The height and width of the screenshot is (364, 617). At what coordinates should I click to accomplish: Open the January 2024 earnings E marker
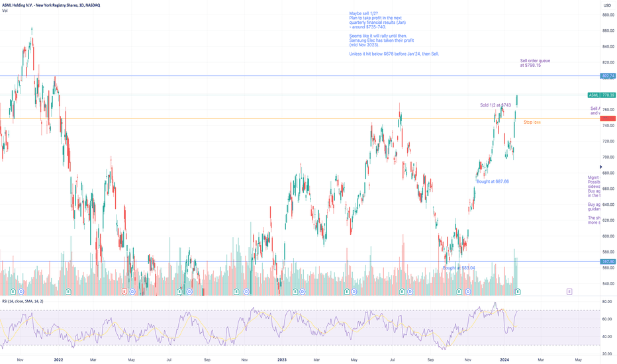[518, 292]
